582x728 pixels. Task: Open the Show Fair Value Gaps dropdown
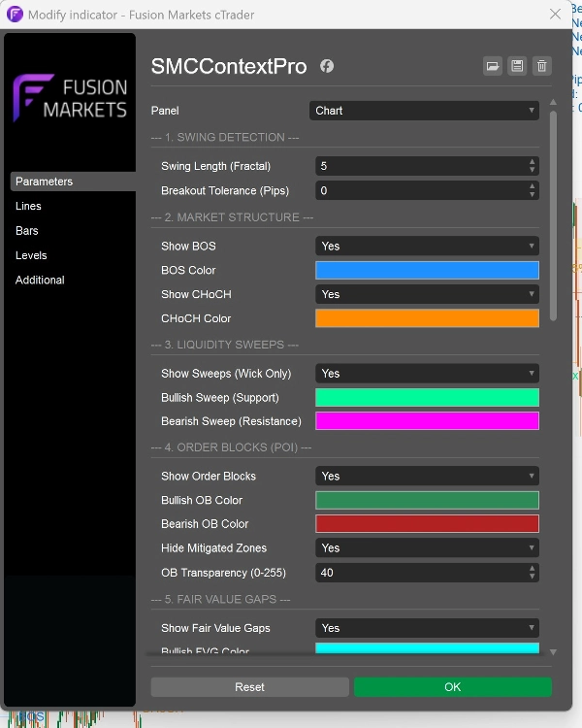coord(427,628)
